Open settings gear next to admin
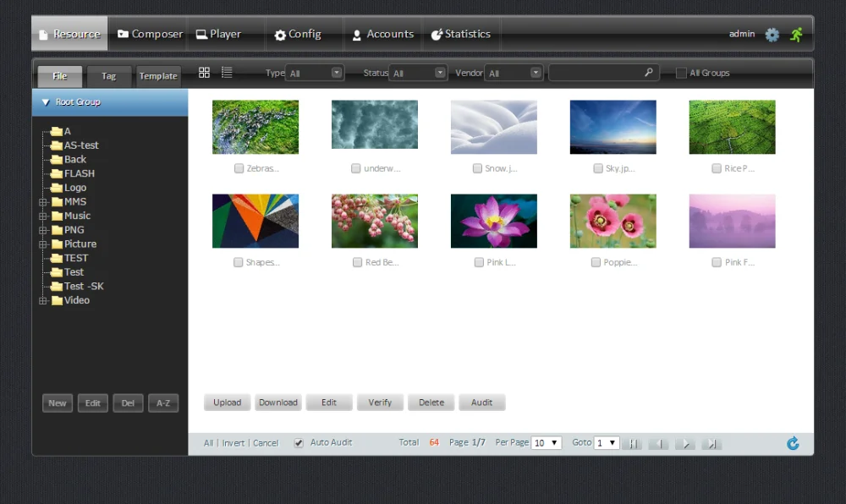This screenshot has height=504, width=846. click(772, 35)
